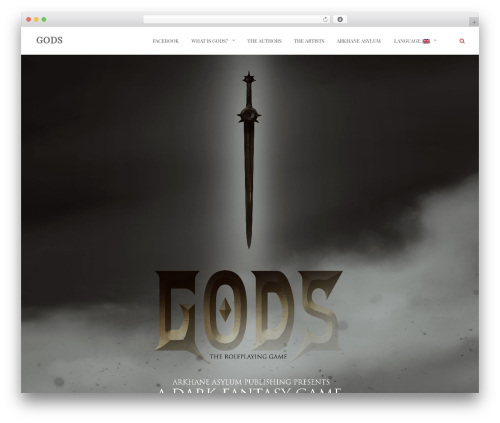Expand the Language dropdown arrow
The height and width of the screenshot is (423, 500).
(435, 41)
